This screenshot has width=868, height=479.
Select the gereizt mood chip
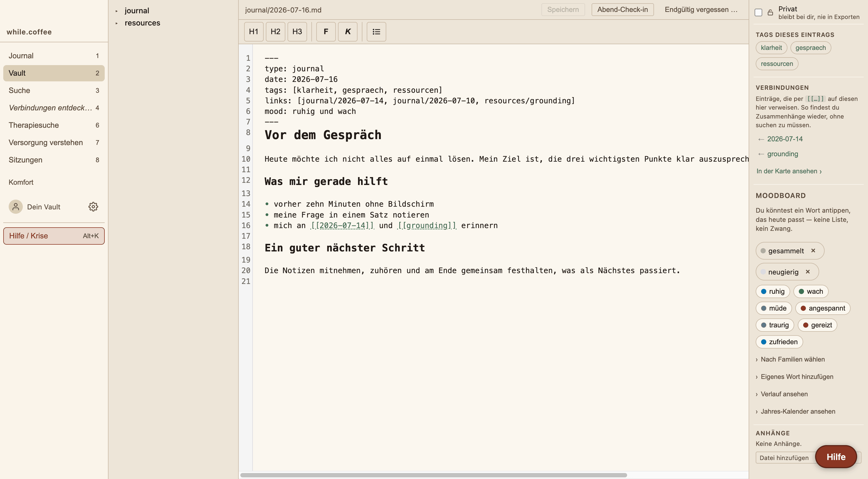tap(818, 325)
